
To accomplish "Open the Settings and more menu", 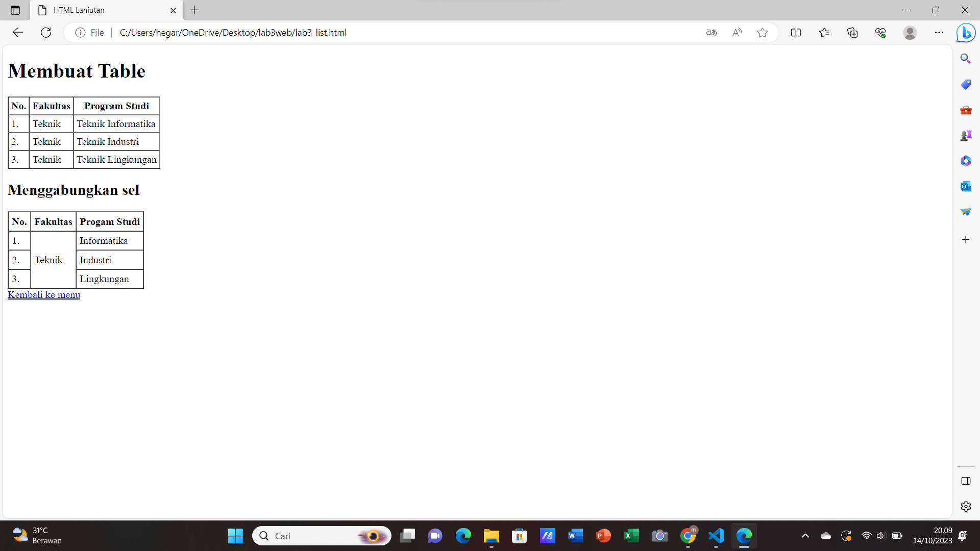I will point(940,32).
